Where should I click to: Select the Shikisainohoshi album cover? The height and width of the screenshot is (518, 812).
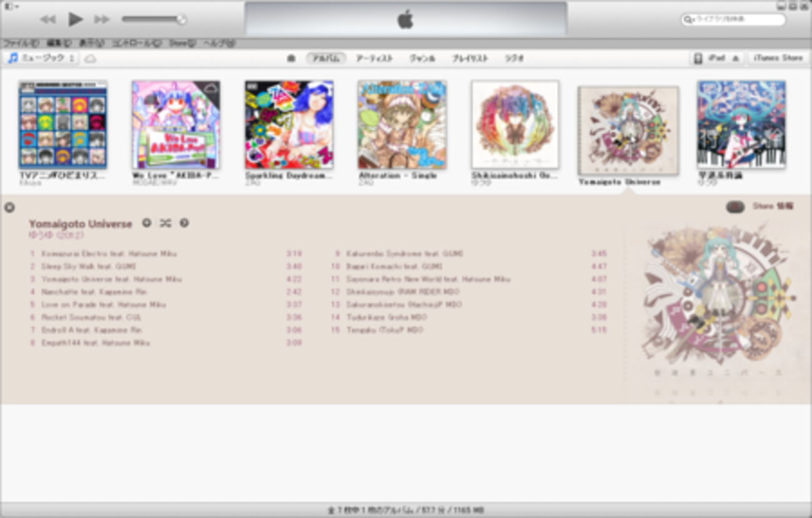coord(515,124)
